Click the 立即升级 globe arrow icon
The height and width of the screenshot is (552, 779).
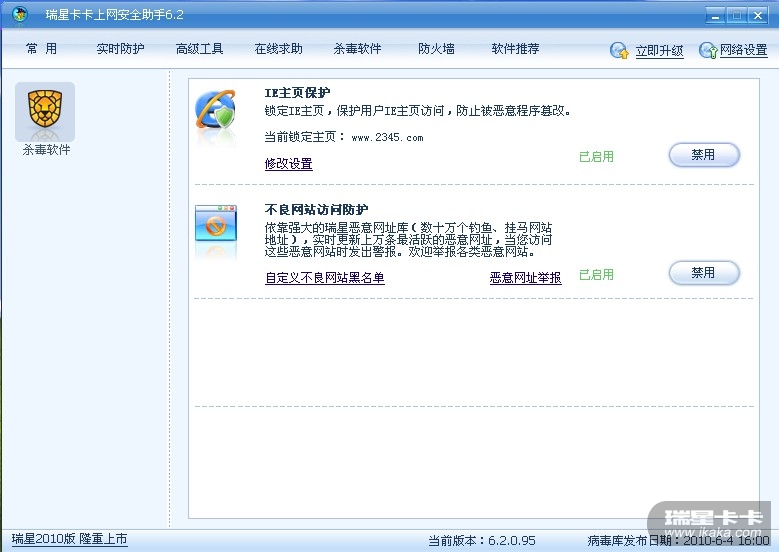[620, 50]
